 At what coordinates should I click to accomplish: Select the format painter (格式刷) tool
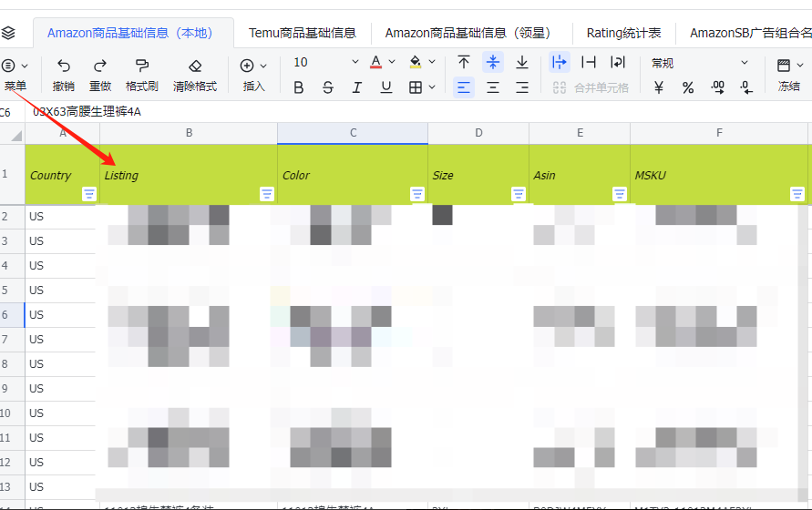pyautogui.click(x=142, y=66)
